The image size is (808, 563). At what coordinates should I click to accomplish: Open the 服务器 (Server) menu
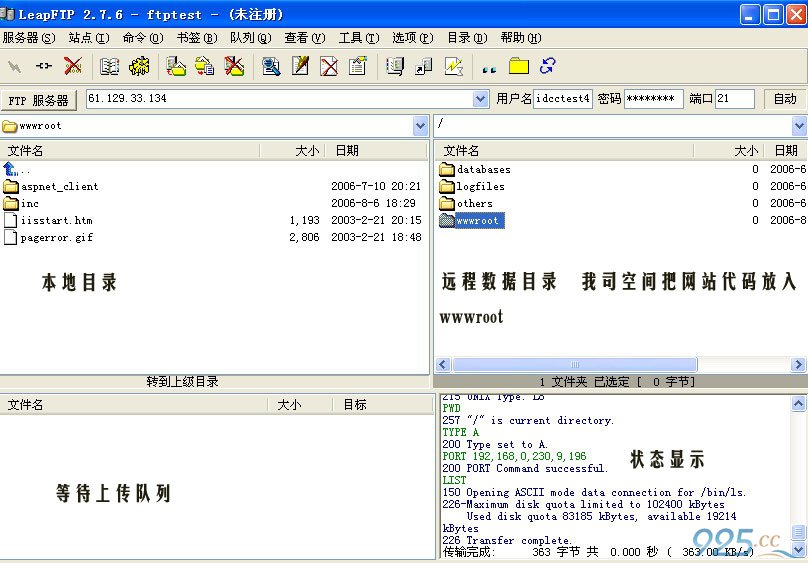coord(29,38)
